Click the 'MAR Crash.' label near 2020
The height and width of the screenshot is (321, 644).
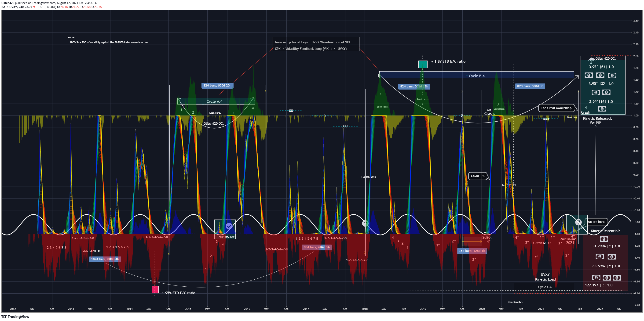click(489, 112)
